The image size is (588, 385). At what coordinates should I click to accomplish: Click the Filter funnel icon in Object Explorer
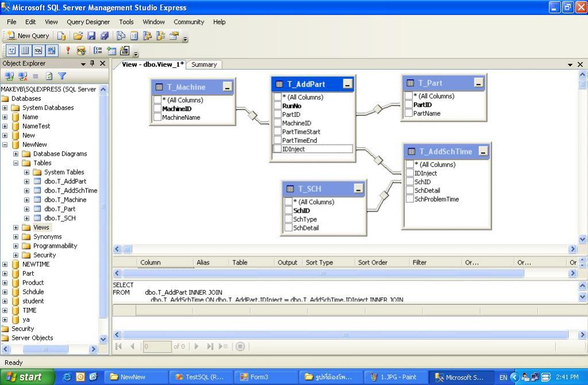tap(62, 76)
